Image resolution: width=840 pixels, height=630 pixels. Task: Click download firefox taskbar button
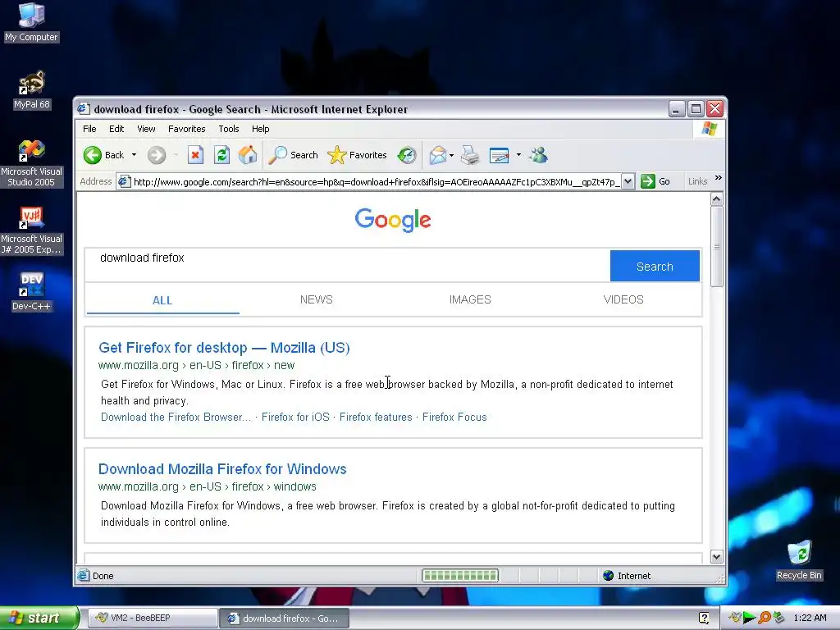tap(285, 619)
